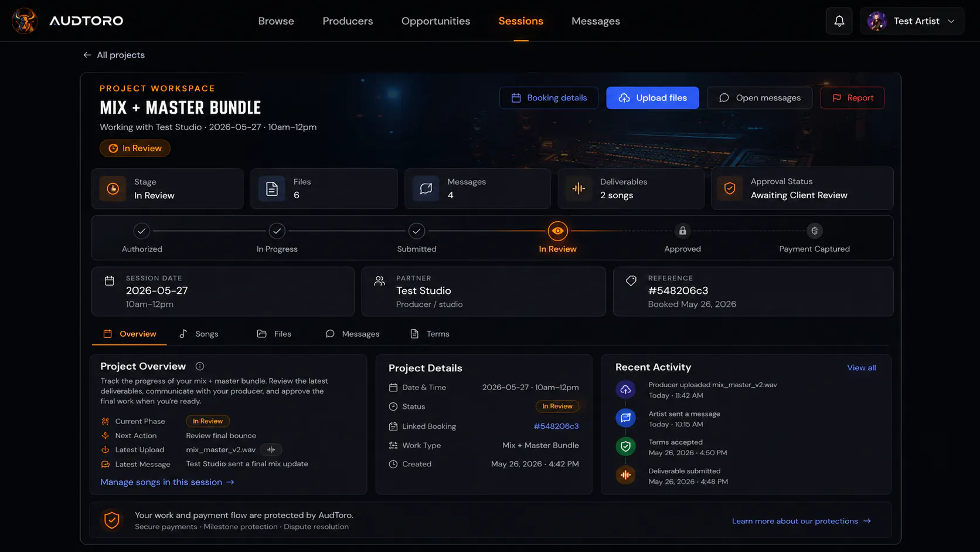Click the #548206c3 reference heading
Viewport: 980px width, 552px height.
coord(678,291)
